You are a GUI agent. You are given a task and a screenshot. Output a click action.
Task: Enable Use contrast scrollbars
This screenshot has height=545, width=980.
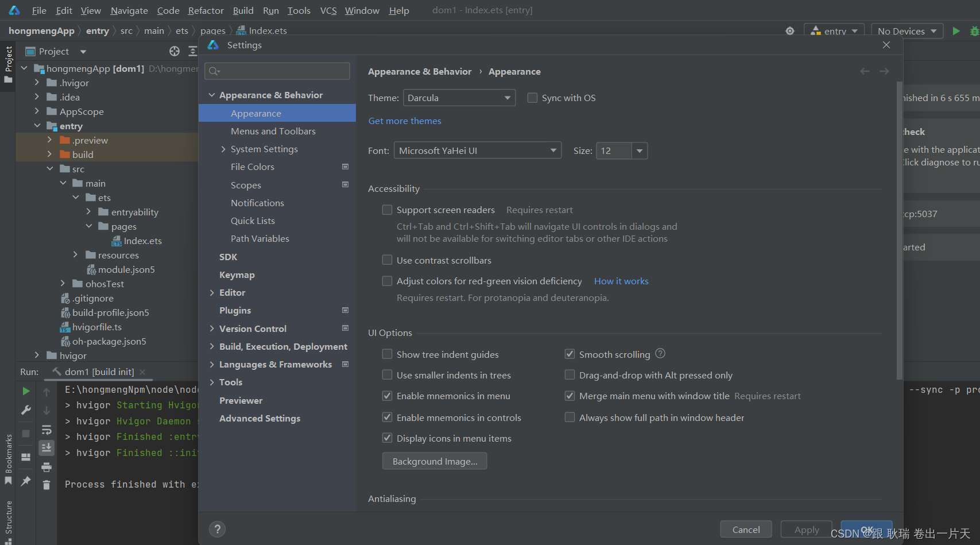tap(388, 260)
